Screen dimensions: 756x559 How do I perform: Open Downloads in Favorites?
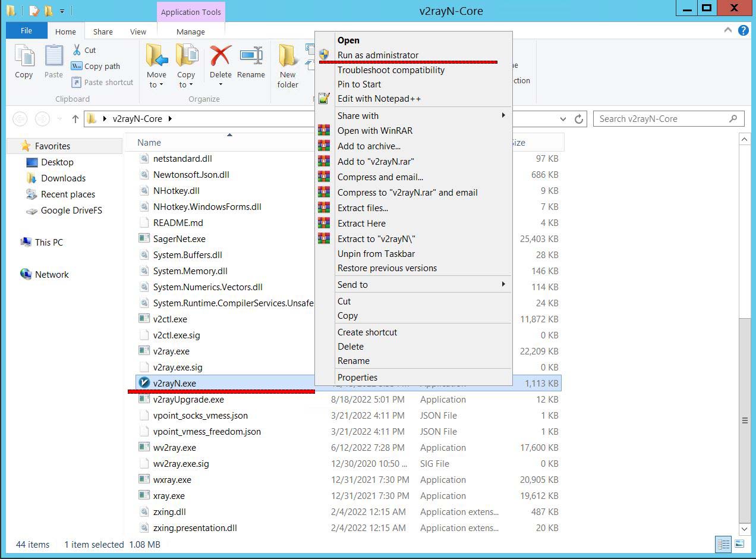click(x=63, y=178)
